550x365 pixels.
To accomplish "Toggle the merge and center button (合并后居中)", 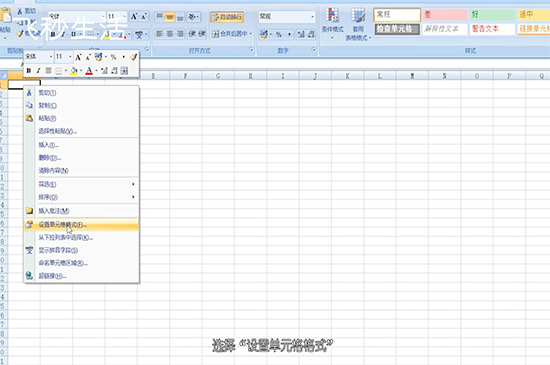I will tap(232, 34).
